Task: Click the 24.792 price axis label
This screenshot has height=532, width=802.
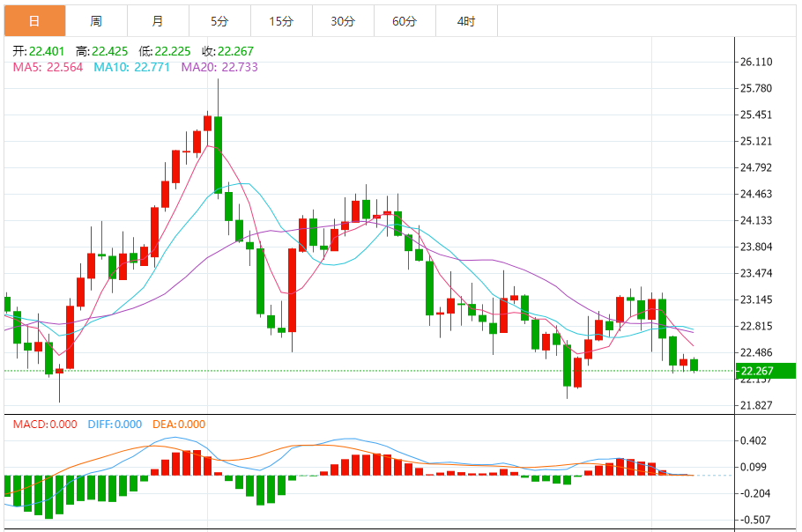Action: (x=756, y=167)
